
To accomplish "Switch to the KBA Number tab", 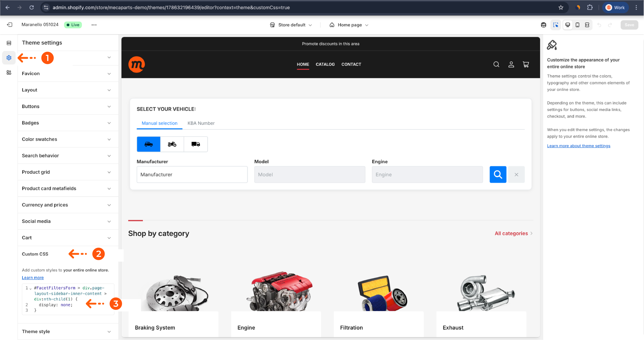I will 201,123.
